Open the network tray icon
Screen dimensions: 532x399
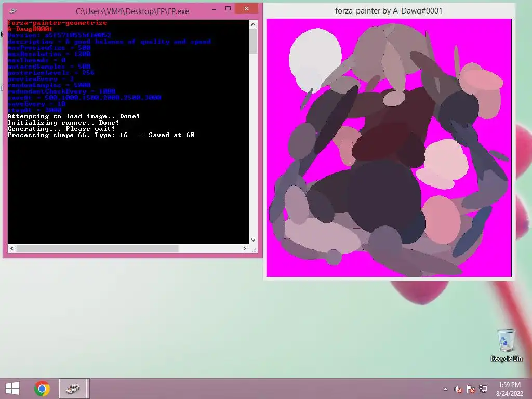click(x=483, y=389)
